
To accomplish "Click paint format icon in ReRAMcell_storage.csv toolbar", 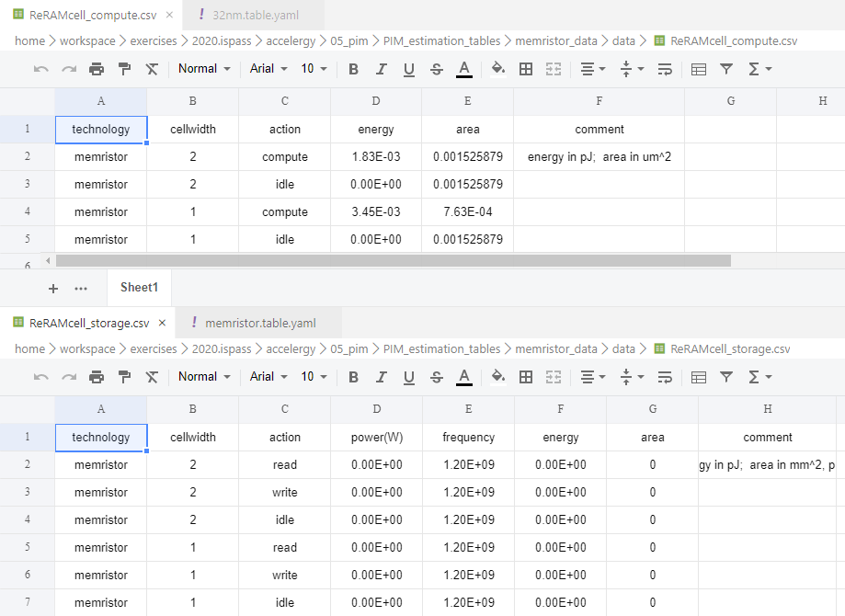I will pos(124,377).
